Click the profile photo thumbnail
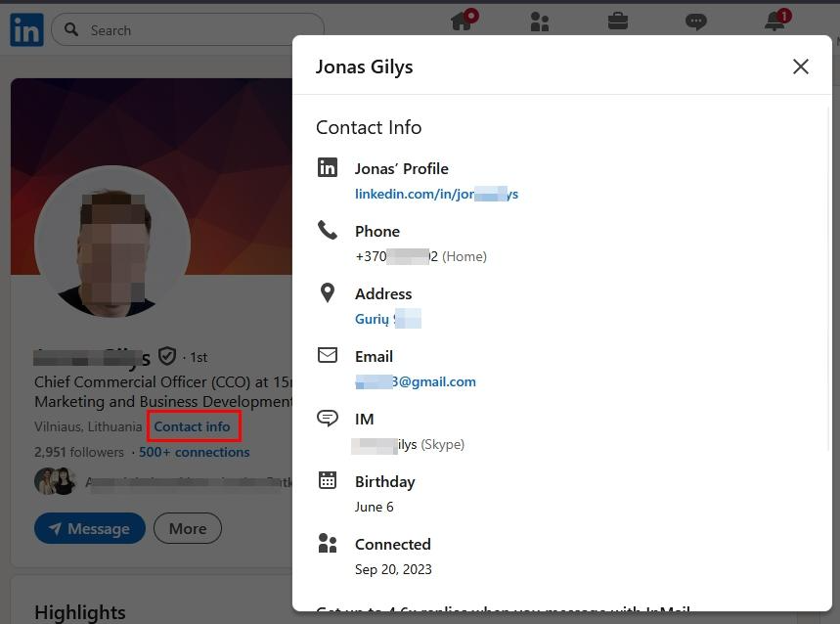Screen dimensions: 840x624 pos(112,242)
